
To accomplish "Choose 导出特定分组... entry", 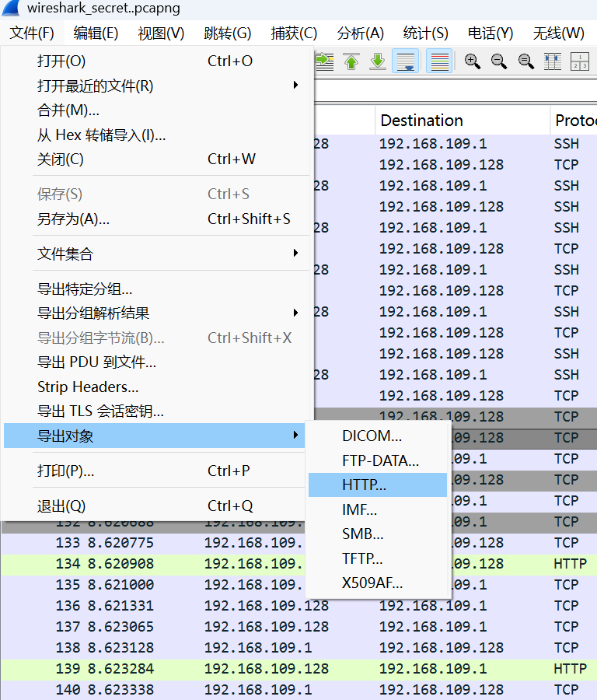I will pos(155,289).
